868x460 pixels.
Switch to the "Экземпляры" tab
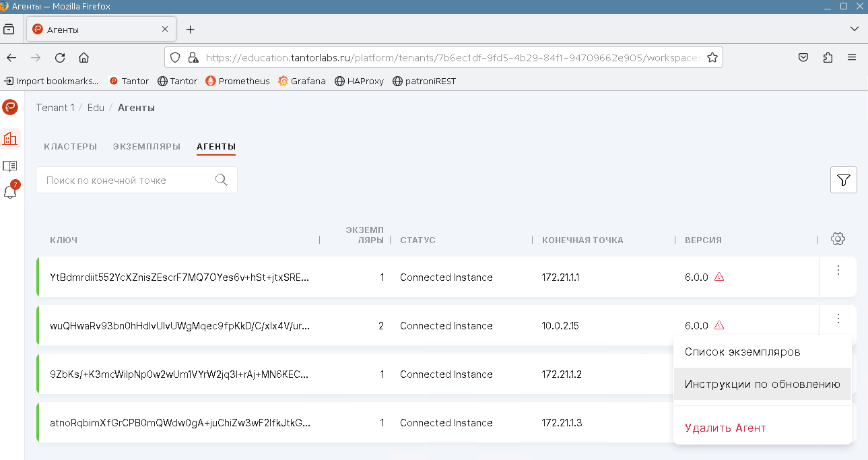pos(146,146)
